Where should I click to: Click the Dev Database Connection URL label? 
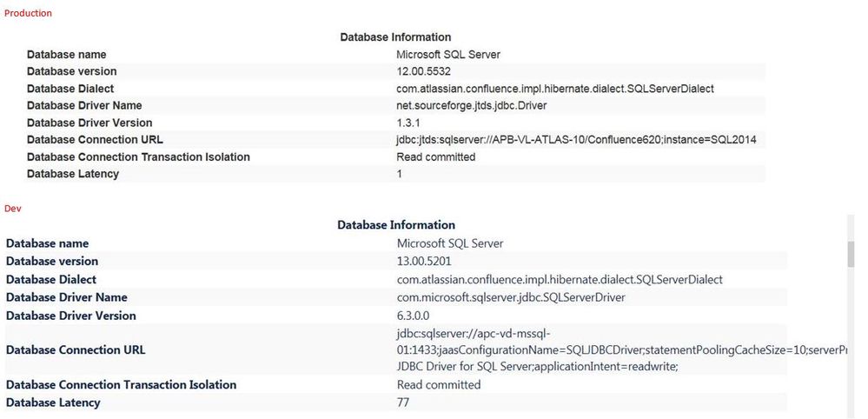[x=76, y=350]
